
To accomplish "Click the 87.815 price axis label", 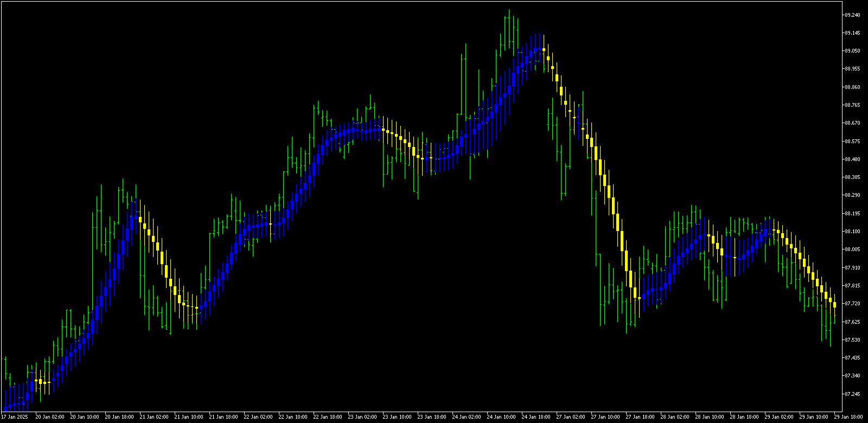I will coord(852,286).
